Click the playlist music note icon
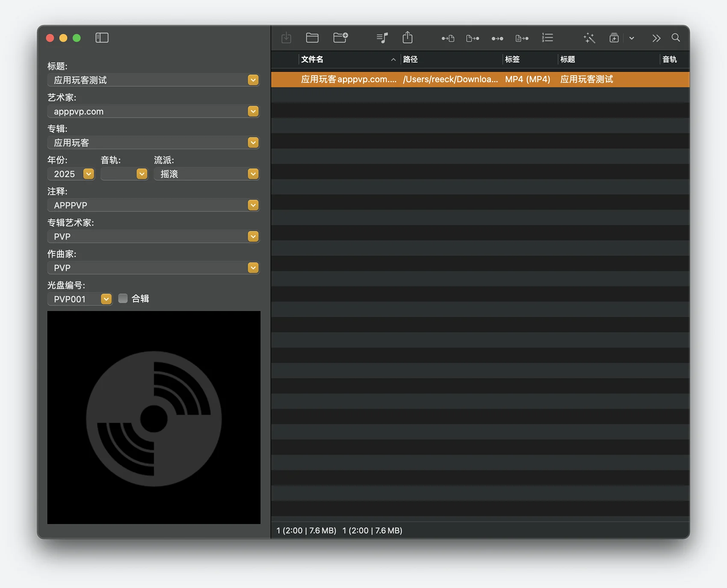727x588 pixels. tap(382, 38)
